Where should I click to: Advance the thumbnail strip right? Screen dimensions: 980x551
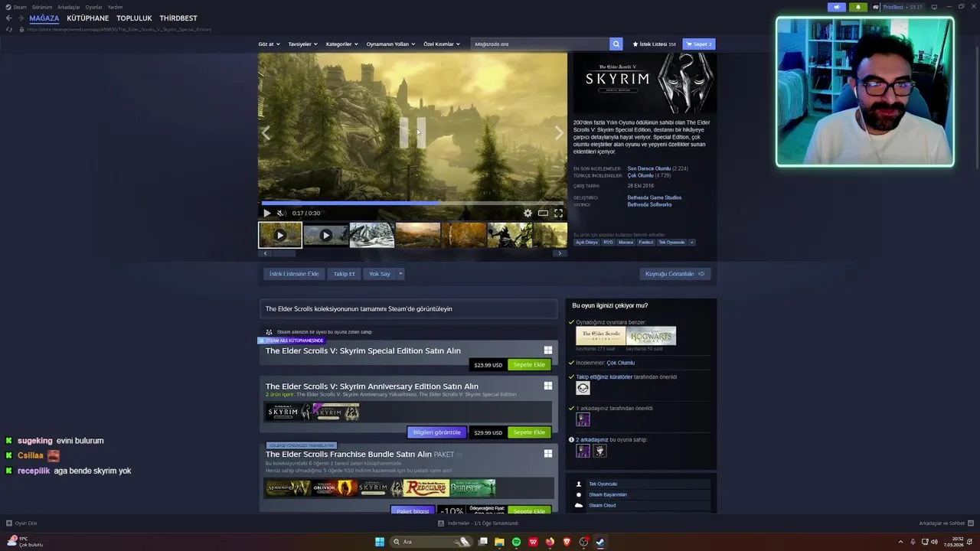click(x=560, y=253)
